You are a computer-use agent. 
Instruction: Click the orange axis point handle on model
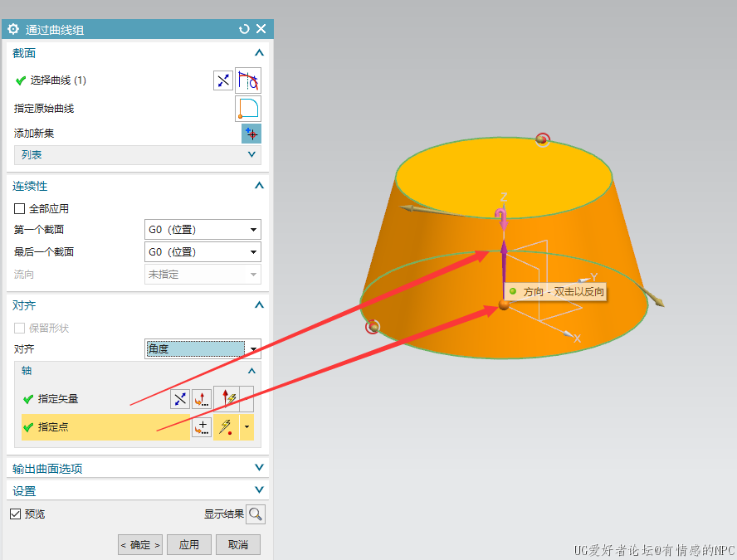[x=504, y=305]
